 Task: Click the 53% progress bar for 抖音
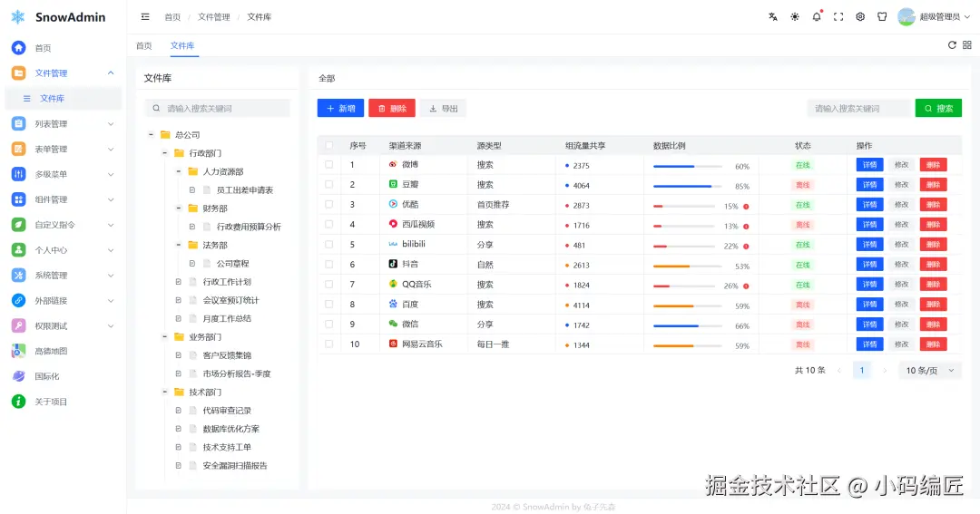click(688, 266)
